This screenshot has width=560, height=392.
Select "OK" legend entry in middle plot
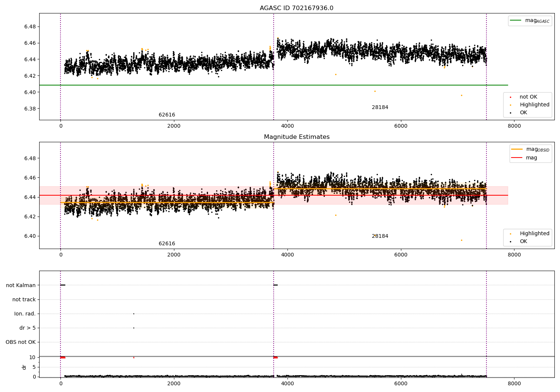523,242
